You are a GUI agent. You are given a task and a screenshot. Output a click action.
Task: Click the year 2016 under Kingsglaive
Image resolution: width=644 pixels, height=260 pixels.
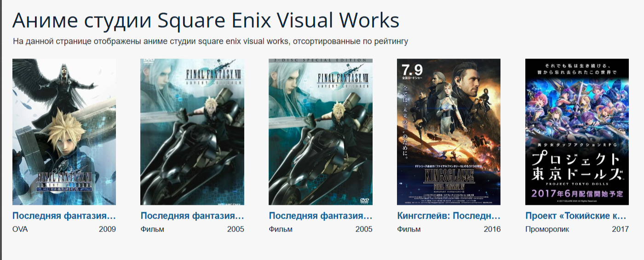(x=492, y=229)
